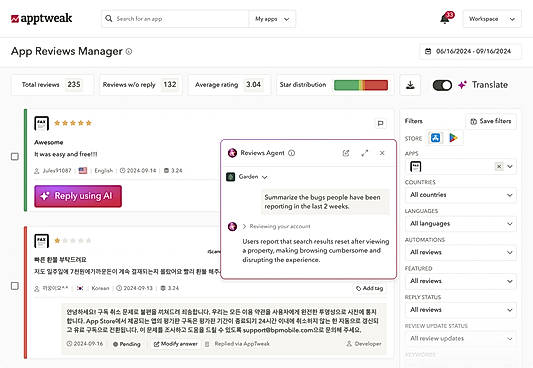Open the All review updates dropdown
The width and height of the screenshot is (533, 368).
pyautogui.click(x=461, y=338)
